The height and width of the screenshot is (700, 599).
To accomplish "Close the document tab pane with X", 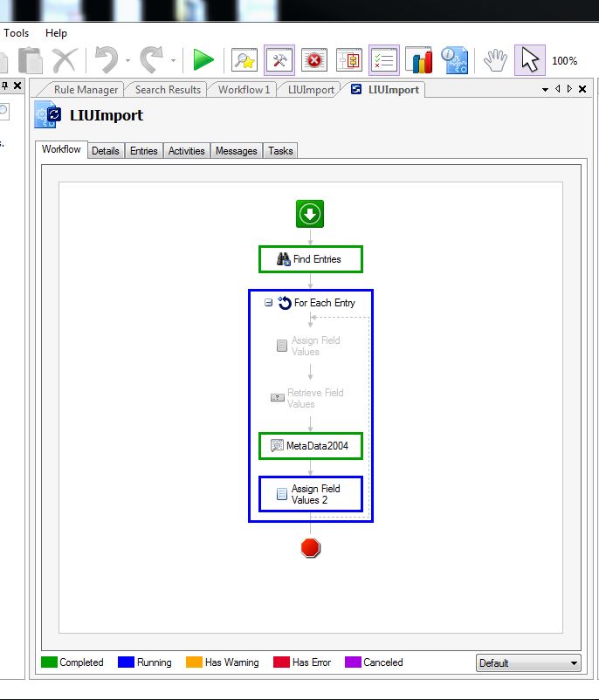I will [582, 90].
